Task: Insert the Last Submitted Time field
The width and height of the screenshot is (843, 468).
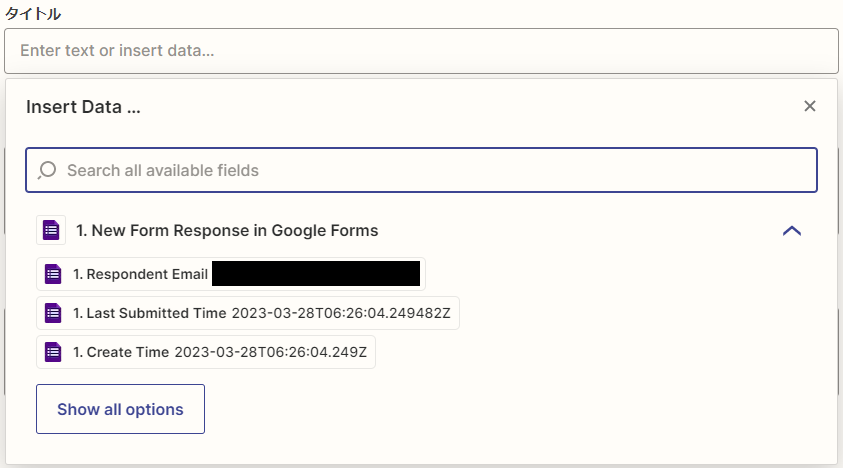Action: click(x=248, y=313)
